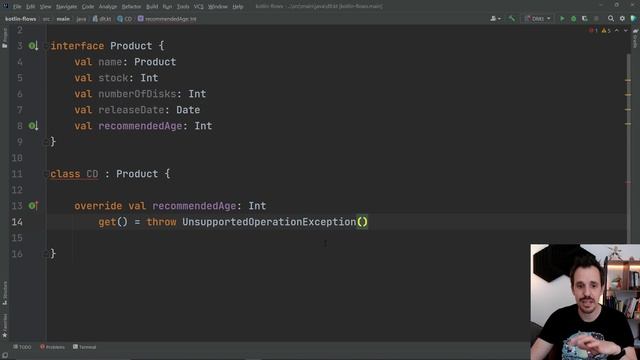640x360 pixels.
Task: Click the src breadcrumb
Action: coord(46,19)
